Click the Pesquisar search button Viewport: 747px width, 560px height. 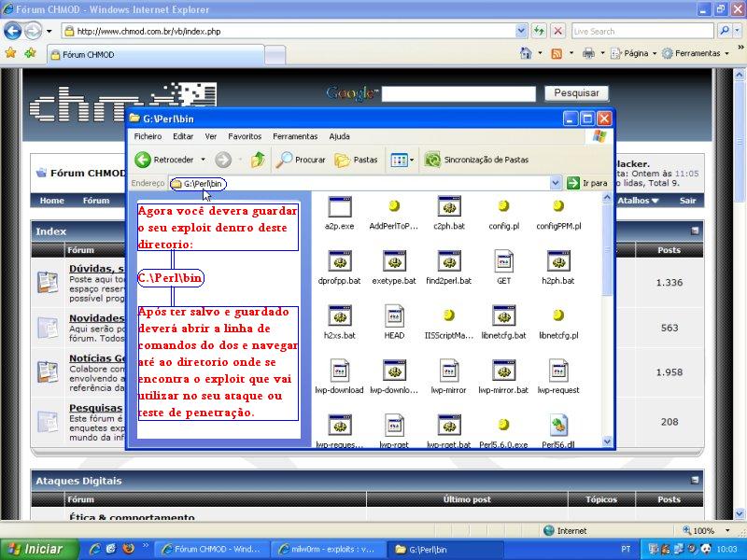tap(576, 92)
